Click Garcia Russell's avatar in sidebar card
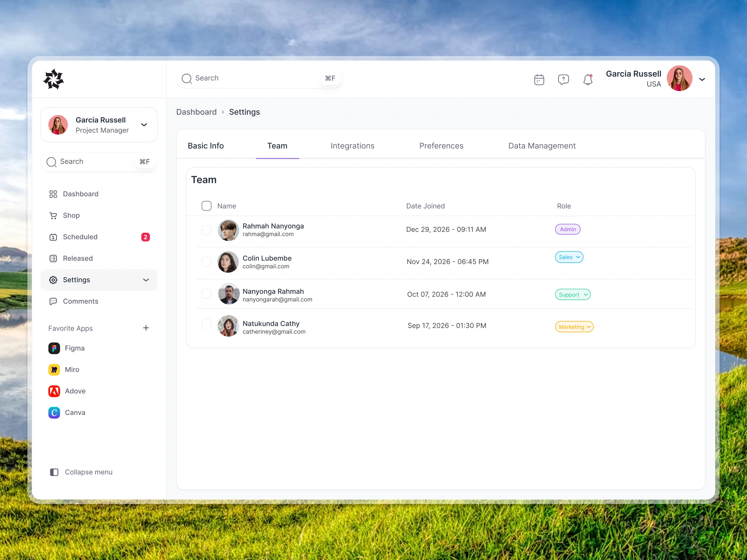Screen dimensions: 747x560 pos(58,125)
